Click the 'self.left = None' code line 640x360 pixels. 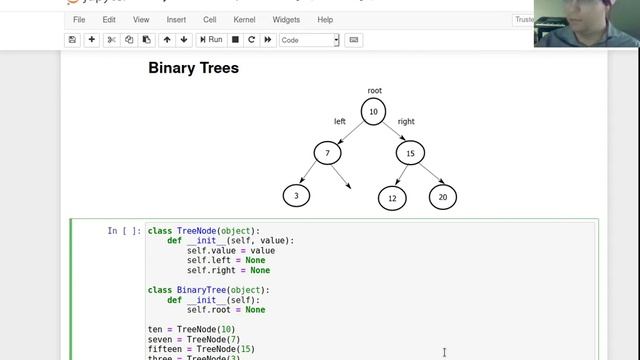coord(226,260)
